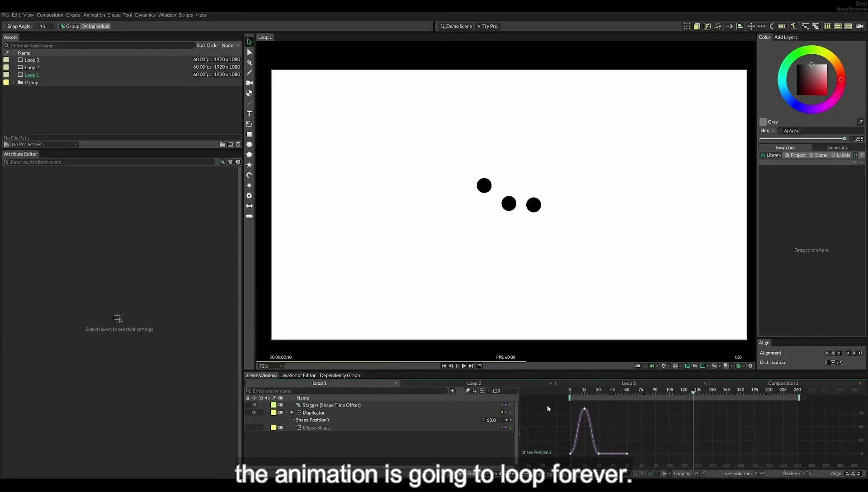Select the Star shape tool
Image resolution: width=868 pixels, height=492 pixels.
(x=249, y=165)
